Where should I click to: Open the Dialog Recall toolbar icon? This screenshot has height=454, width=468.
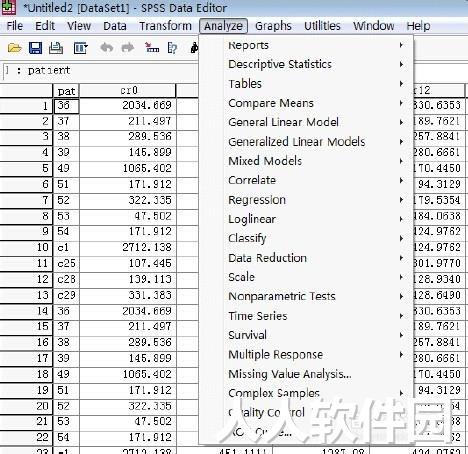tap(80, 48)
